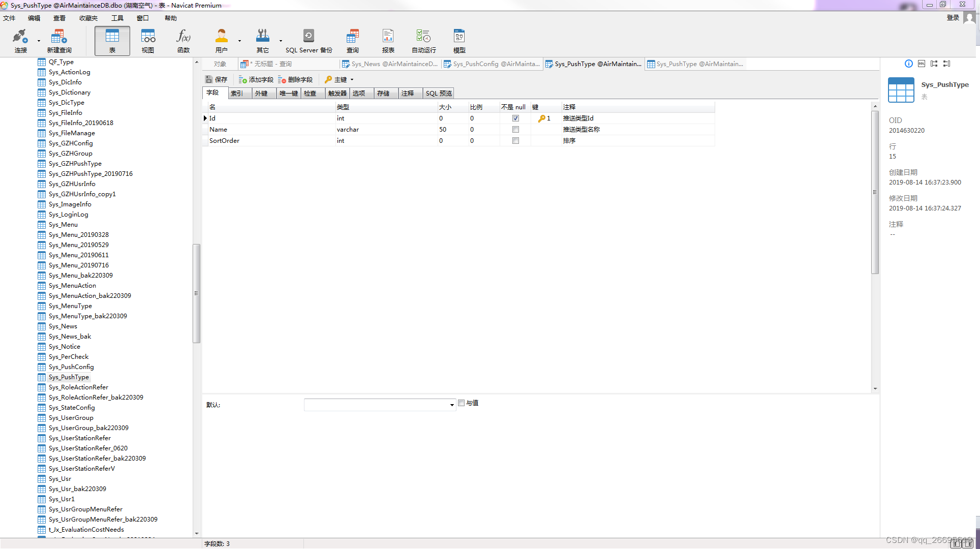Image resolution: width=980 pixels, height=549 pixels.
Task: Expand the Primary Key (主键) dropdown arrow
Action: 352,80
